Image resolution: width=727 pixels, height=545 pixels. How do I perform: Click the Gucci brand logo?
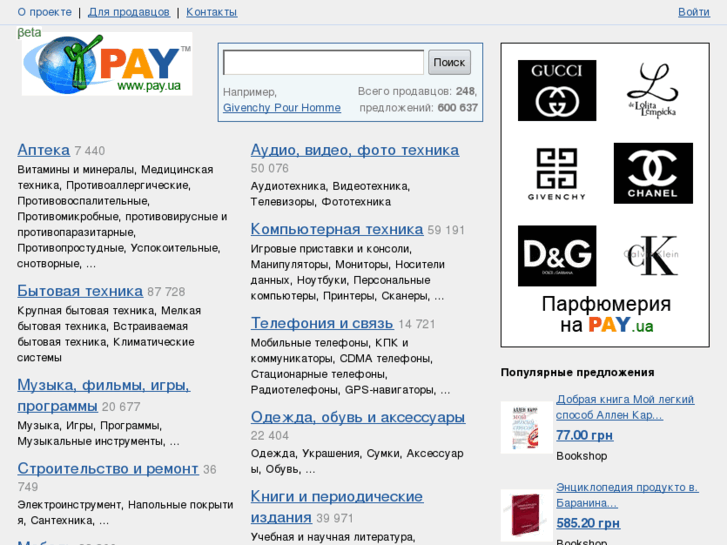point(557,90)
